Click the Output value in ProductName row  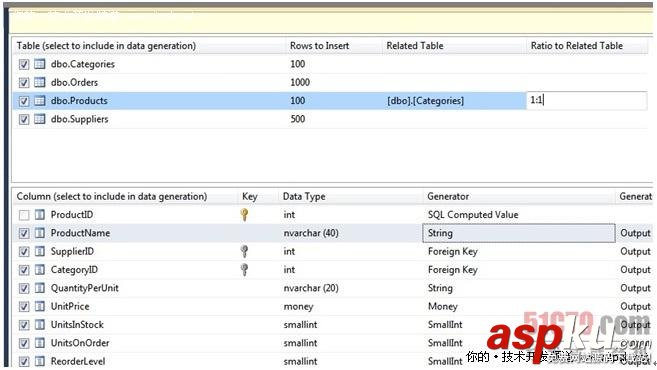click(x=635, y=233)
